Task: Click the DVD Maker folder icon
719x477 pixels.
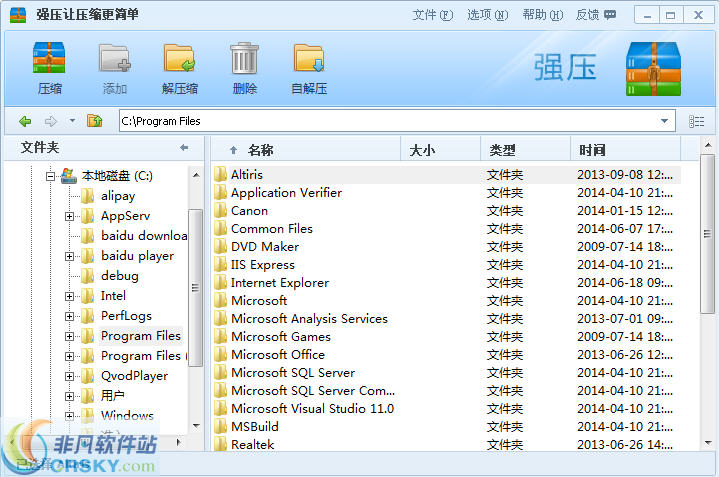Action: (x=221, y=247)
